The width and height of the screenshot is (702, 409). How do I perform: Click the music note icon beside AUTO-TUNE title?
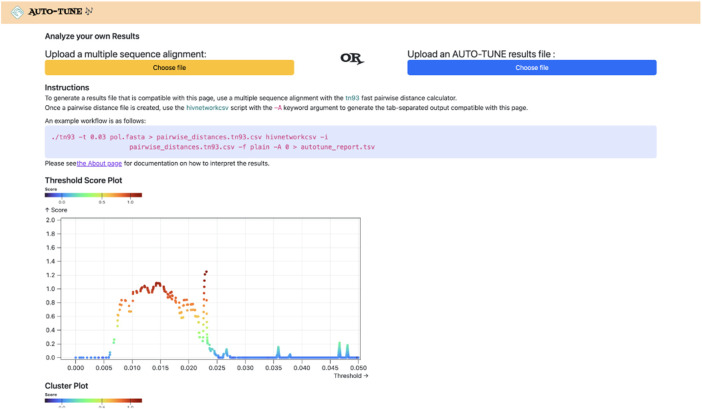tap(90, 12)
